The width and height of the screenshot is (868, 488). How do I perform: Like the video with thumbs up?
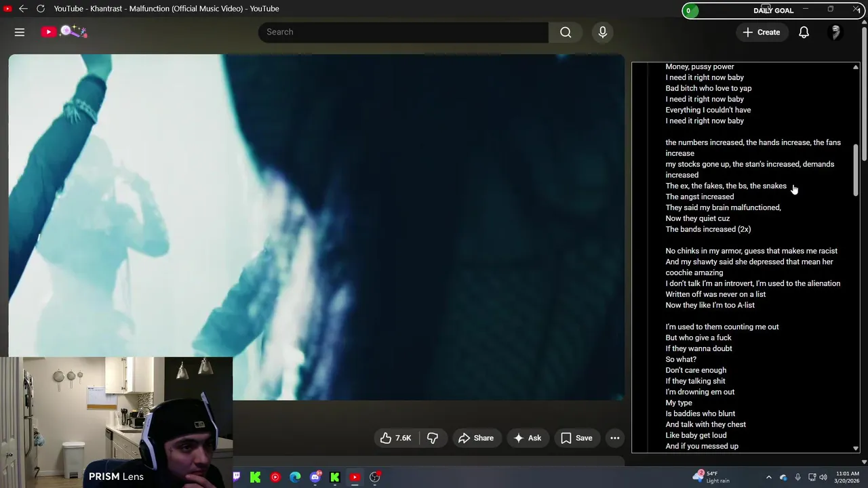tap(396, 438)
